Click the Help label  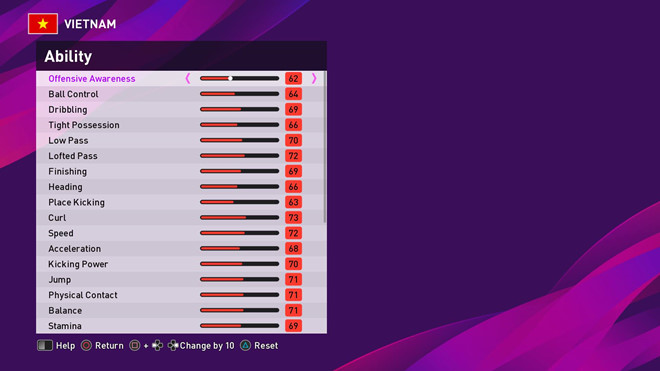(x=65, y=346)
